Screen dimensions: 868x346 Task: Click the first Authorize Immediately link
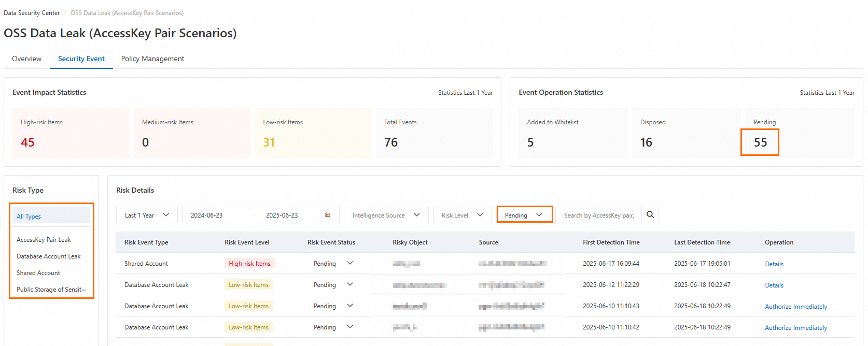coord(796,307)
